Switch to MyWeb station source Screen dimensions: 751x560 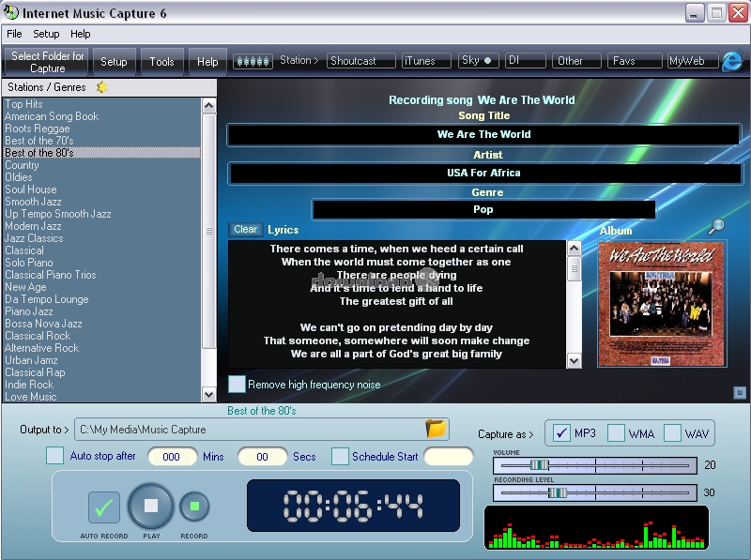click(693, 61)
